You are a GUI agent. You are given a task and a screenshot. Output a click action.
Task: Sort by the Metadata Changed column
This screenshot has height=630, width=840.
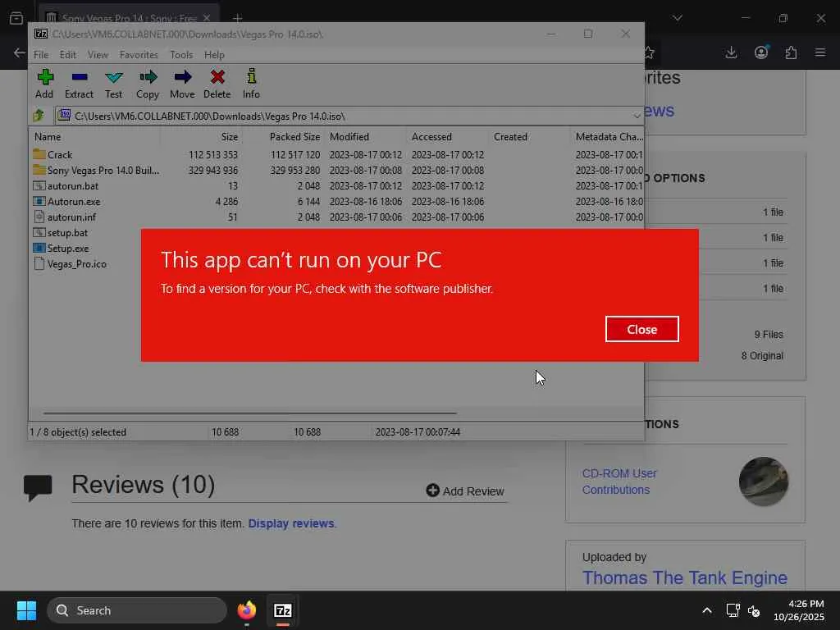tap(609, 137)
